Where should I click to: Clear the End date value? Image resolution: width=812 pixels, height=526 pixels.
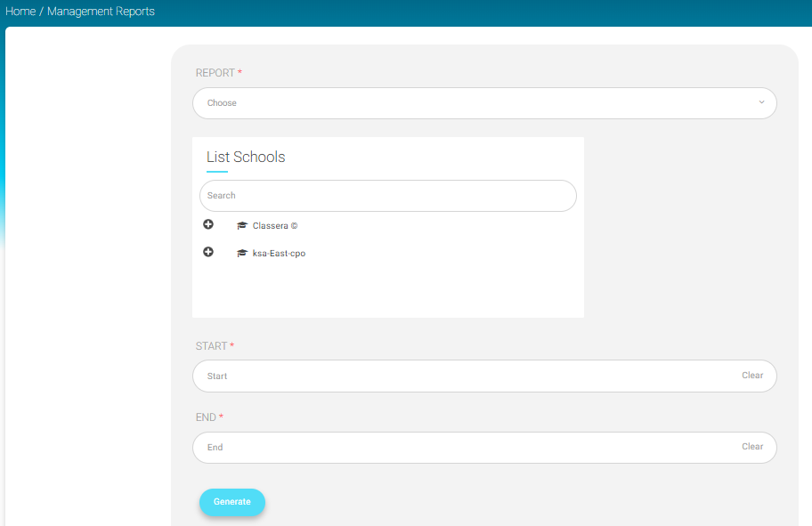752,447
